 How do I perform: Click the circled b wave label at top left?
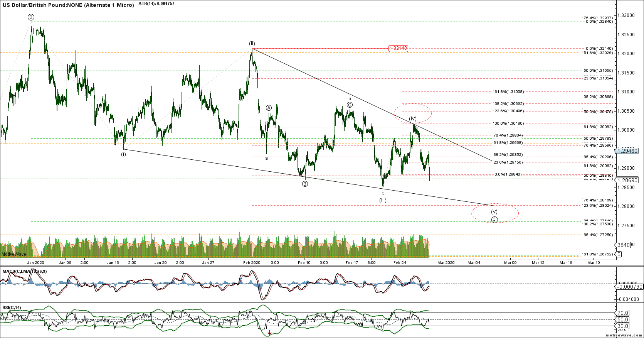tap(31, 17)
